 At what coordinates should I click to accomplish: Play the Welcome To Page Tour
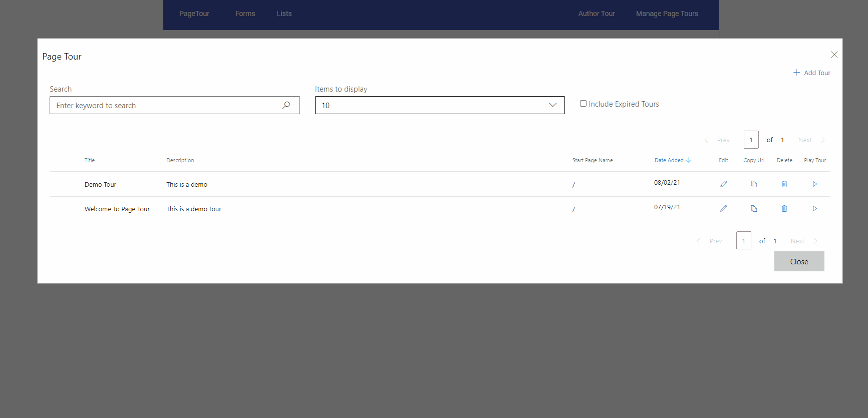815,209
